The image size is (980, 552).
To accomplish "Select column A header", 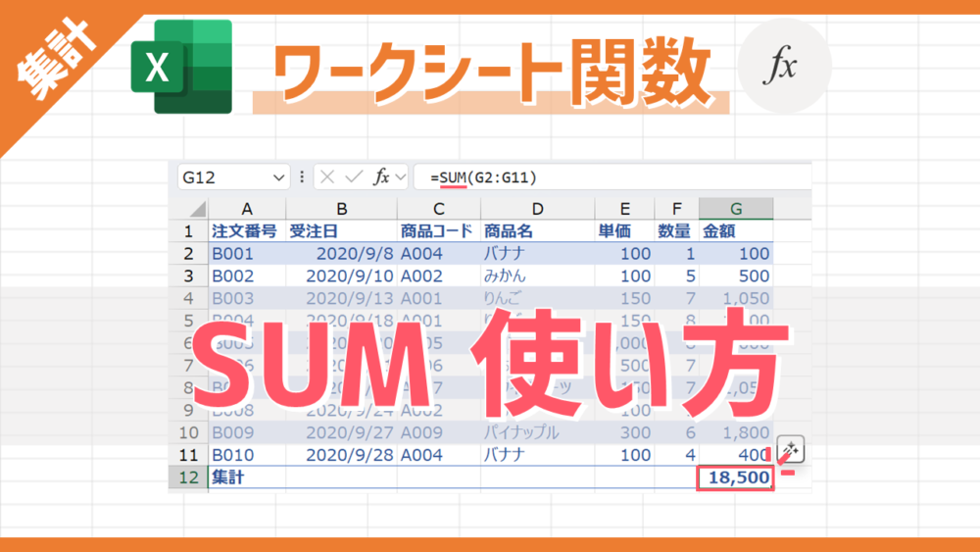I will click(x=247, y=209).
